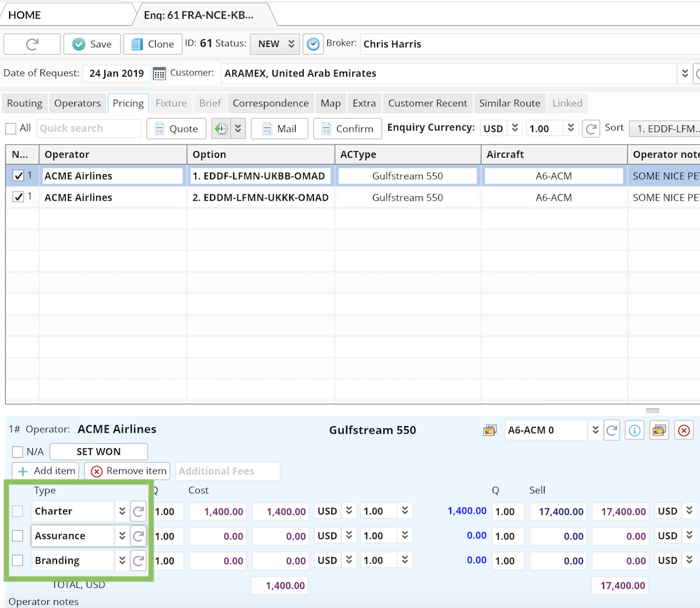Click the red remove circle icon by aircraft
This screenshot has width=700, height=608.
click(684, 430)
